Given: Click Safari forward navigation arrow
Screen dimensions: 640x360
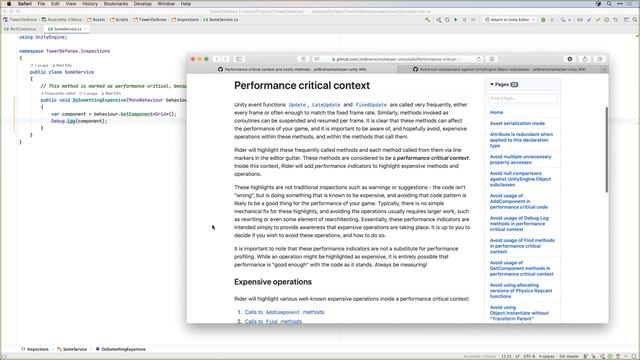Looking at the screenshot, I should (225, 59).
